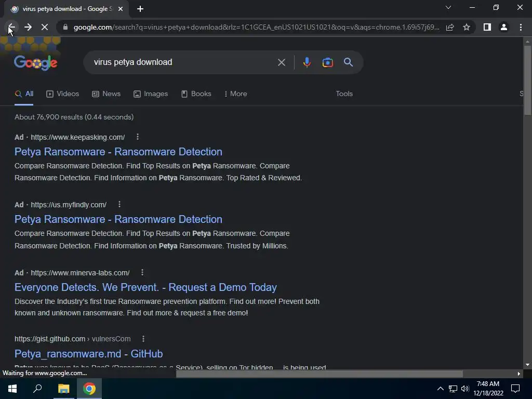
Task: Go forward with the forward arrow
Action: click(28, 27)
